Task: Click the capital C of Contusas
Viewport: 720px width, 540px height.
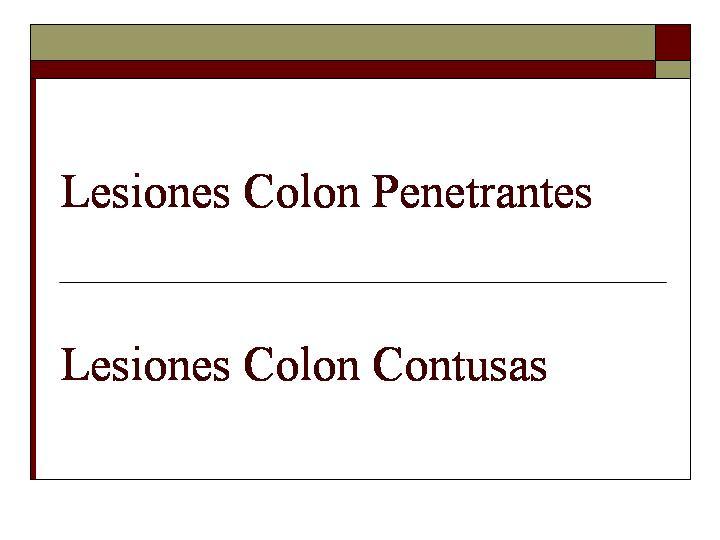Action: 387,364
